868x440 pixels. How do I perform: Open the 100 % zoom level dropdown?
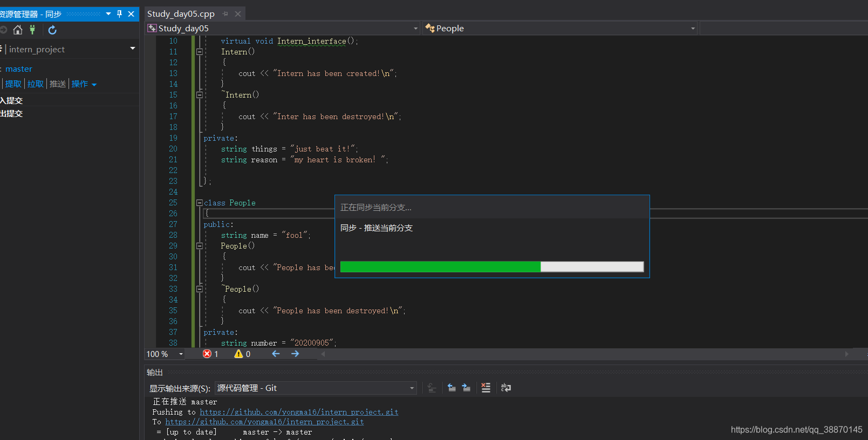[181, 354]
